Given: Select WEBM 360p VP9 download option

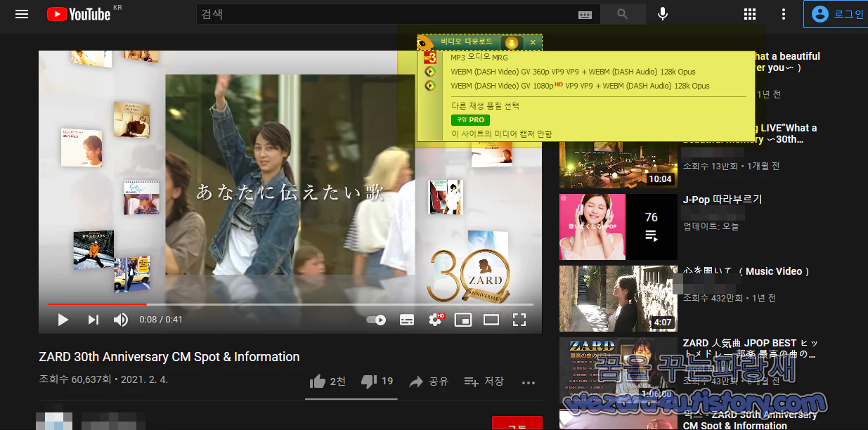Looking at the screenshot, I should pyautogui.click(x=573, y=72).
